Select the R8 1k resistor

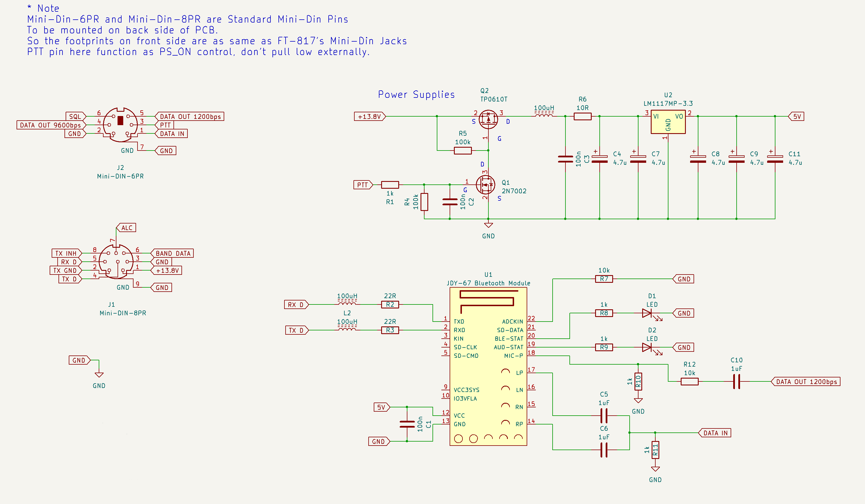604,313
